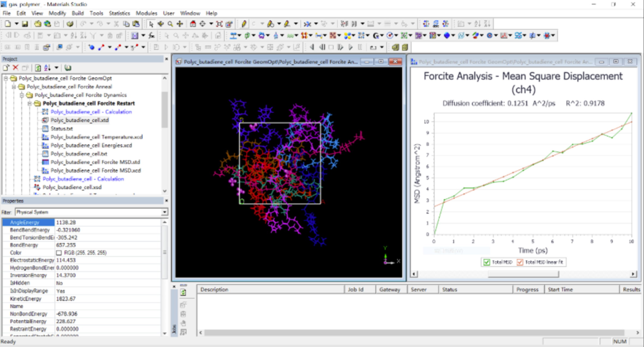Open Polyc_butadiene_cell Forcite MSD.std file

95,162
